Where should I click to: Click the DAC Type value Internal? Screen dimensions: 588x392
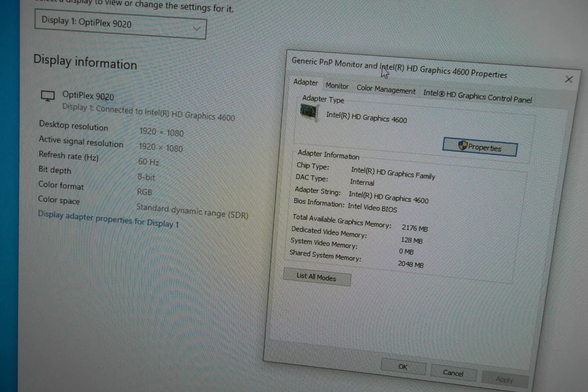coord(362,182)
